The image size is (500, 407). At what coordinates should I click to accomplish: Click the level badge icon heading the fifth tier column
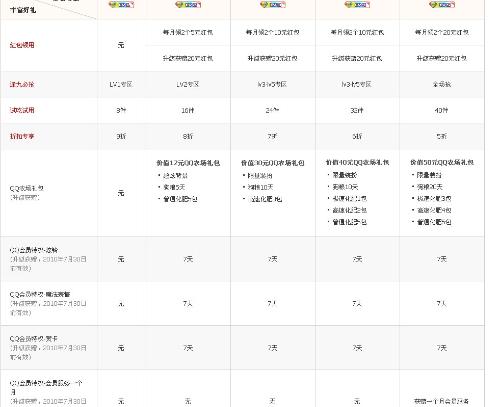[x=442, y=5]
